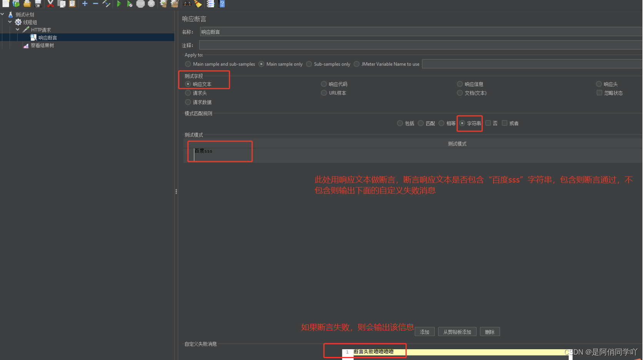
Task: Click the 删除 button
Action: [x=490, y=332]
